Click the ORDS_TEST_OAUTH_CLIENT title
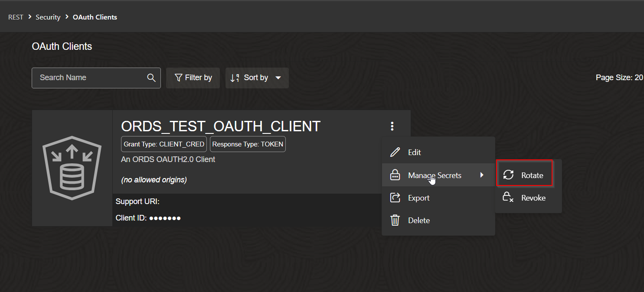 click(221, 126)
